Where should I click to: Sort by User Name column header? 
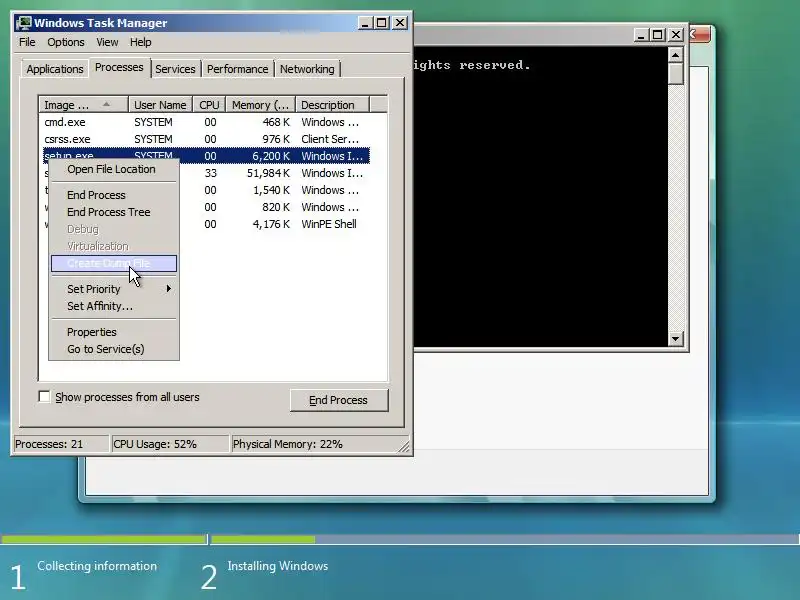[160, 105]
